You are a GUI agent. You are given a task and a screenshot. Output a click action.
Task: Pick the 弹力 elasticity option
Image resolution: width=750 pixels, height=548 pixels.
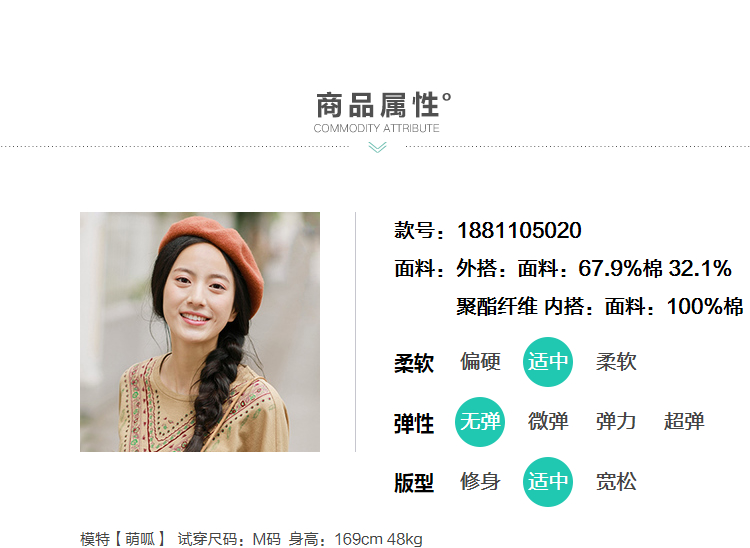pyautogui.click(x=616, y=422)
